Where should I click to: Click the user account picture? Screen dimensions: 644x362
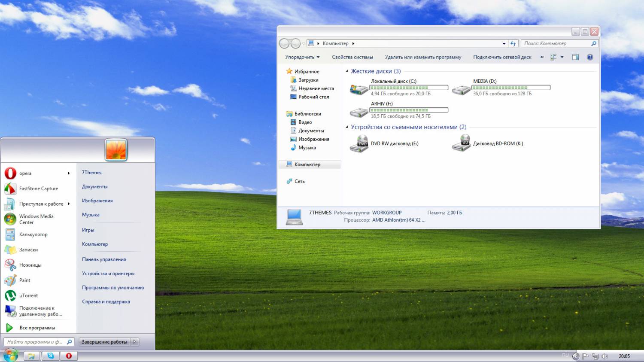point(116,149)
